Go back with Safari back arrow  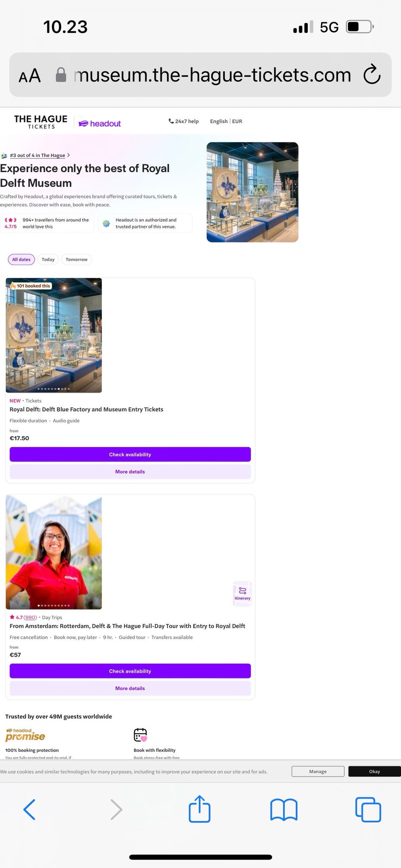point(29,810)
